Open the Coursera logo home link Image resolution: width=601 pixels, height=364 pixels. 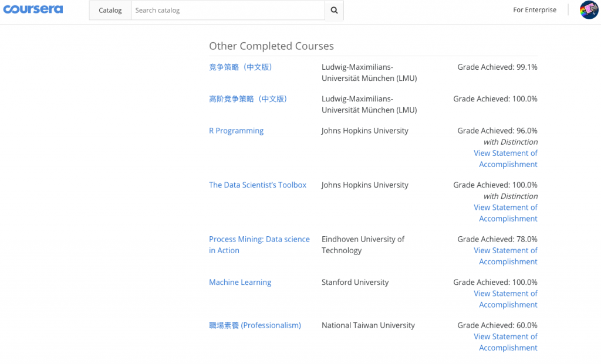[33, 9]
